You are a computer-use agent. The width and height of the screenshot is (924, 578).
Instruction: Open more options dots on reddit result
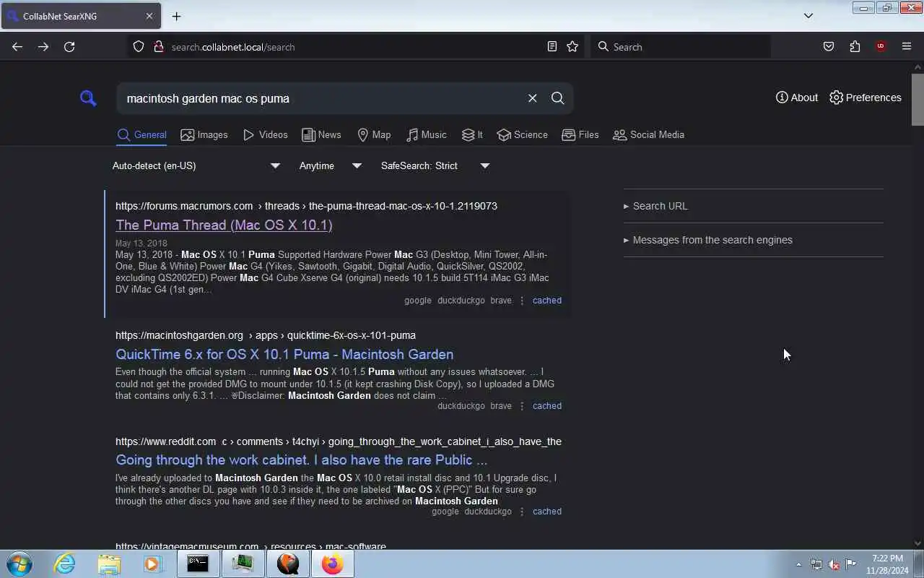click(522, 512)
